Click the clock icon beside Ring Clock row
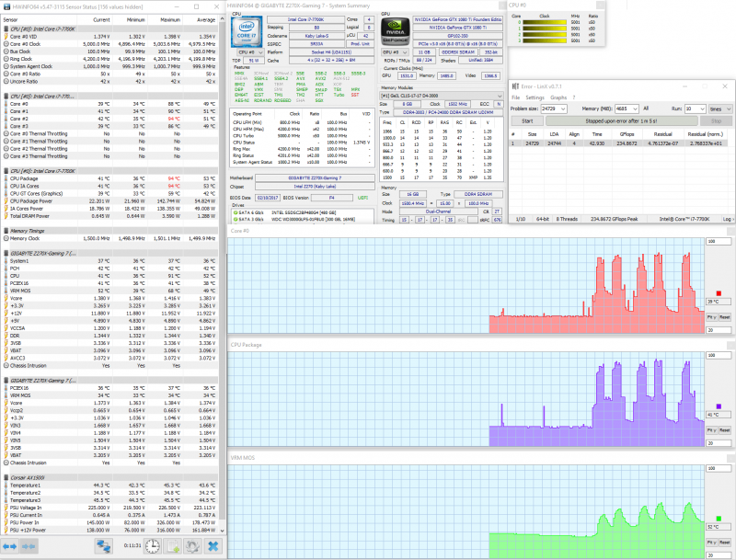Viewport: 736px width, 560px height. 6,59
